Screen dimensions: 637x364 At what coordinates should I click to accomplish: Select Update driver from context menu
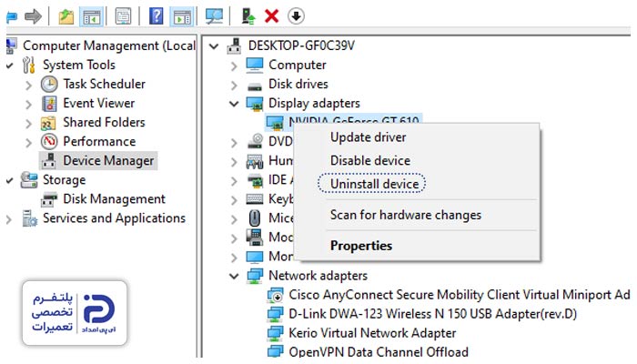click(368, 137)
